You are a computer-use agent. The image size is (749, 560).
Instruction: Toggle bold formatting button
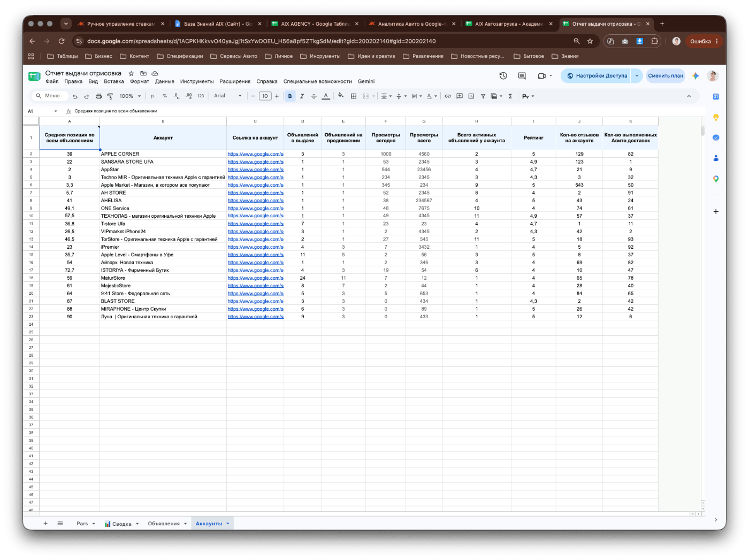pyautogui.click(x=290, y=96)
